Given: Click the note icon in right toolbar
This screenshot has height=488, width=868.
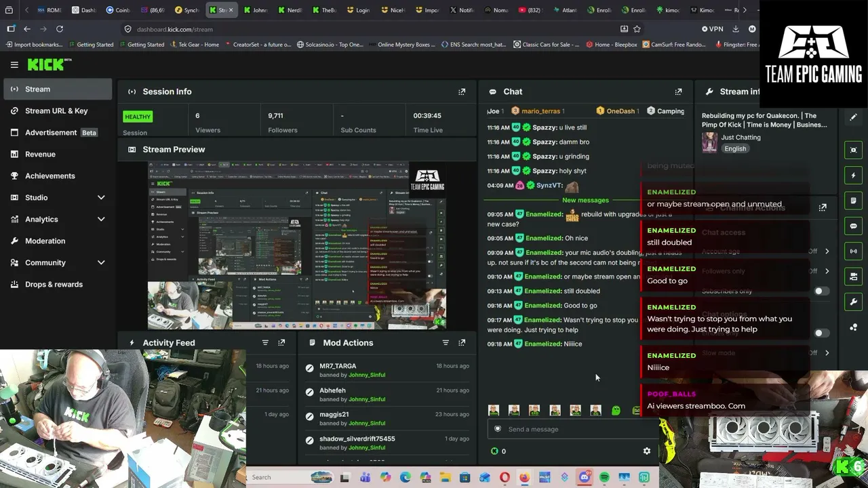Looking at the screenshot, I should point(853,201).
